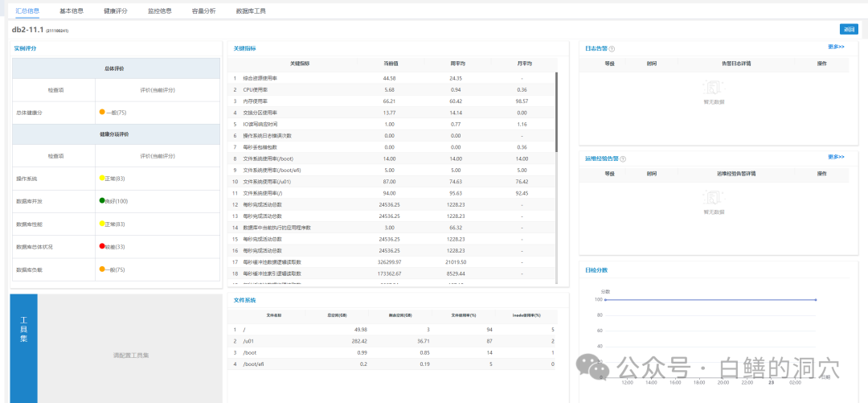
Task: Select the IO读写响应时间 metric row
Action: click(392, 124)
